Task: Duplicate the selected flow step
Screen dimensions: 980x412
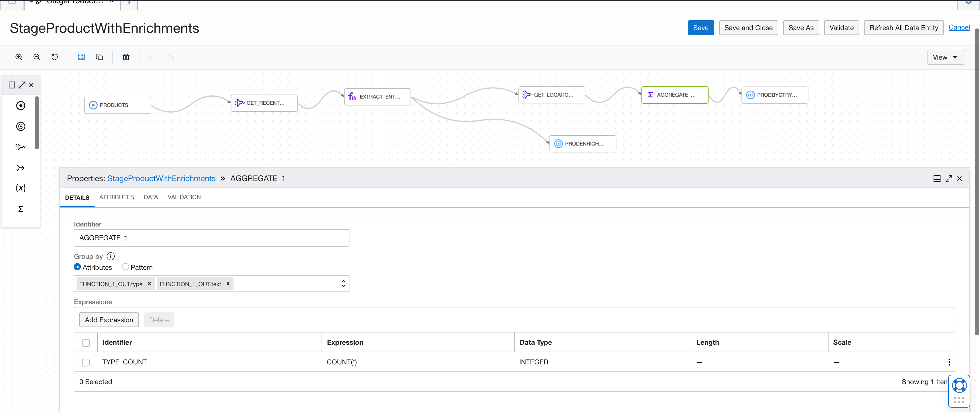Action: [99, 57]
